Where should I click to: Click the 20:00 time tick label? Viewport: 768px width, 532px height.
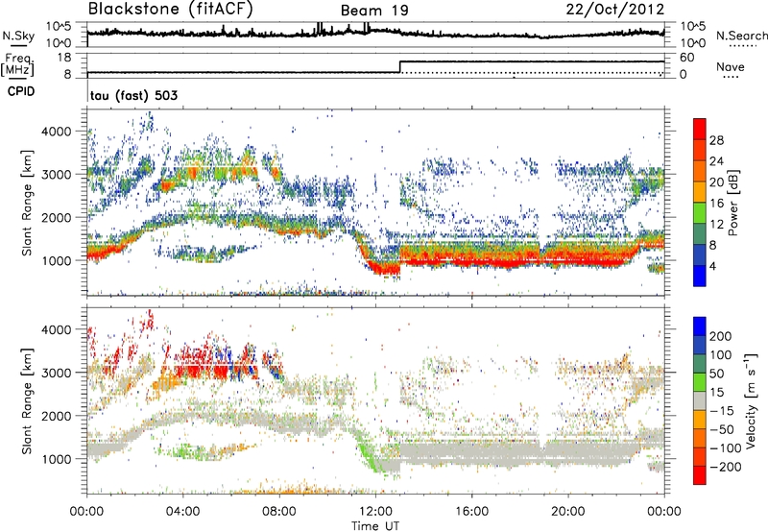click(567, 512)
